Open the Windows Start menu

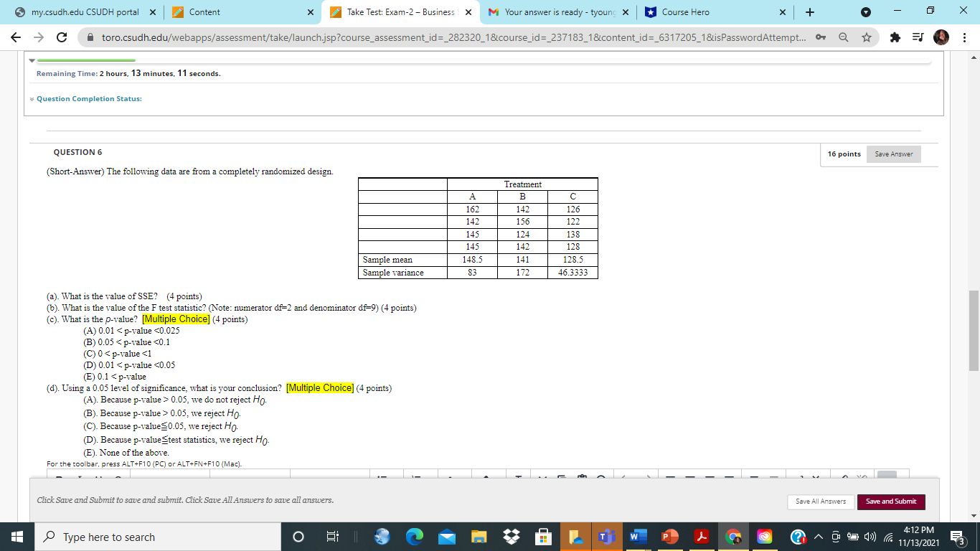coord(17,537)
